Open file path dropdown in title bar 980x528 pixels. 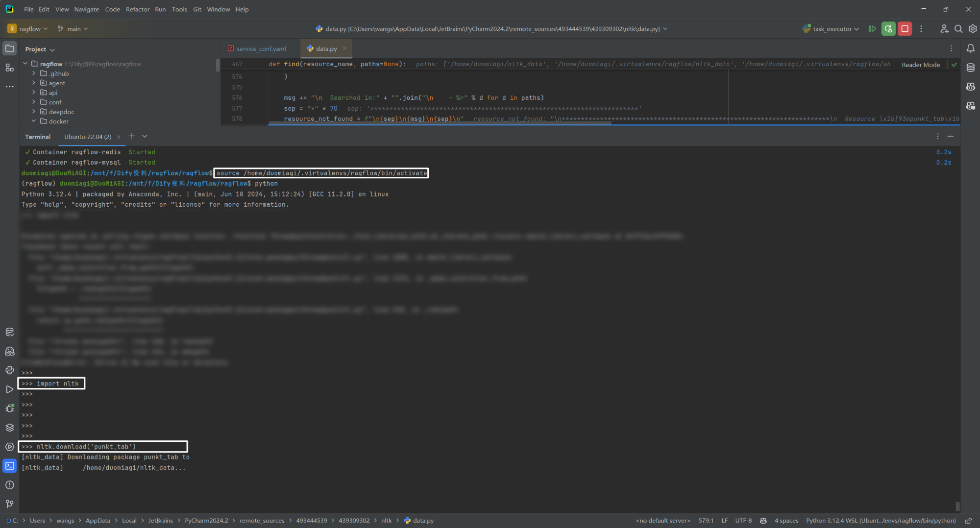665,29
